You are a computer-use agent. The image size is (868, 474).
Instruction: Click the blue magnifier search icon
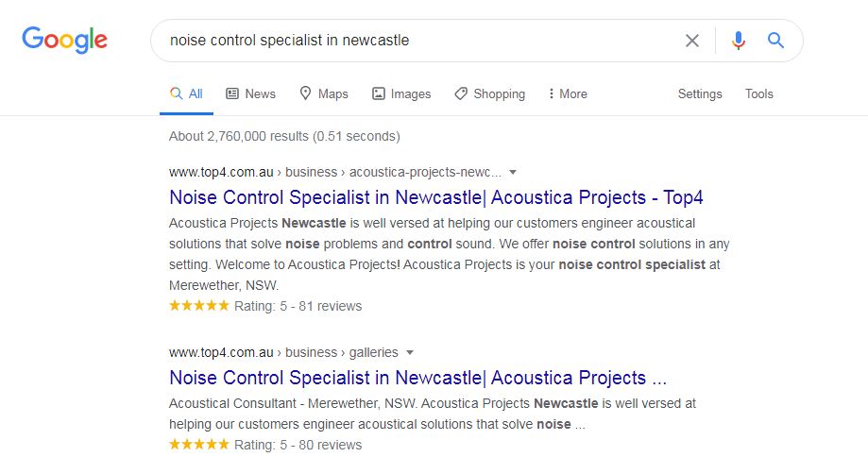pos(775,41)
